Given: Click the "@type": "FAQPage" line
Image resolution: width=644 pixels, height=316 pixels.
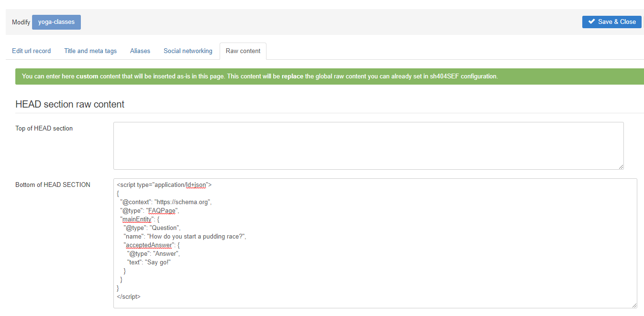Looking at the screenshot, I should click(x=149, y=210).
